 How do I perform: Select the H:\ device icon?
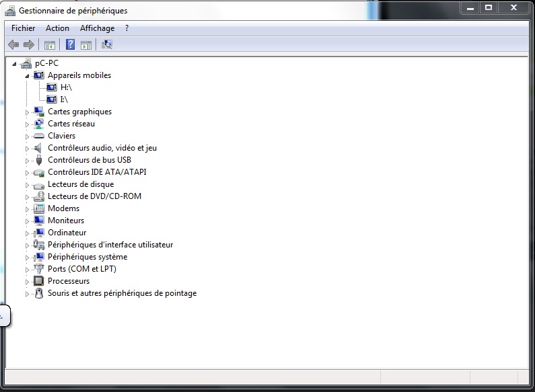[x=52, y=87]
